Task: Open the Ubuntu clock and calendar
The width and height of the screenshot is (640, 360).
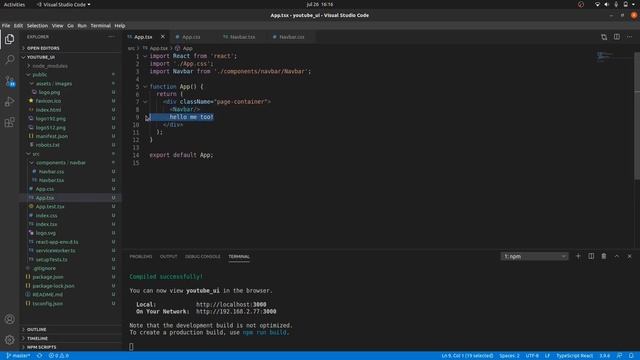Action: 320,4
